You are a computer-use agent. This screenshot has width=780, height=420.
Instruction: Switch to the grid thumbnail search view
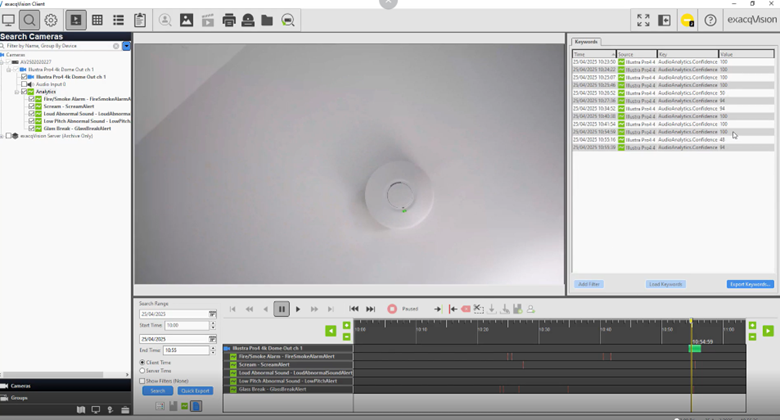click(x=97, y=20)
